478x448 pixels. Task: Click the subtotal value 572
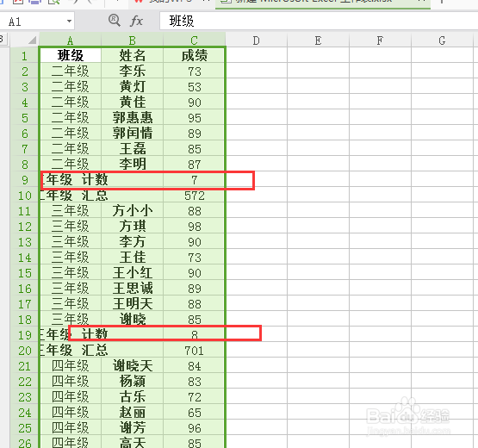[194, 196]
